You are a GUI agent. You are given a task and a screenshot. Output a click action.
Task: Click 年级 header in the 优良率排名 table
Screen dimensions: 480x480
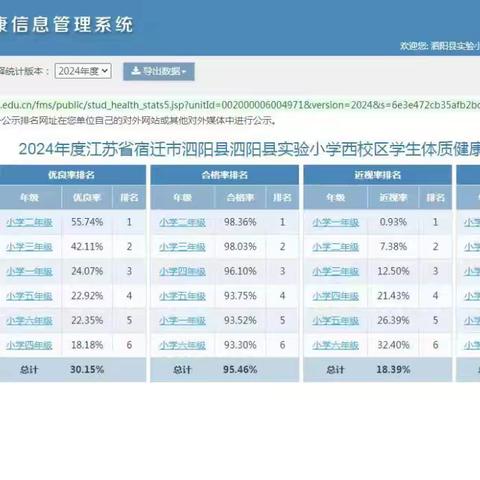click(29, 198)
